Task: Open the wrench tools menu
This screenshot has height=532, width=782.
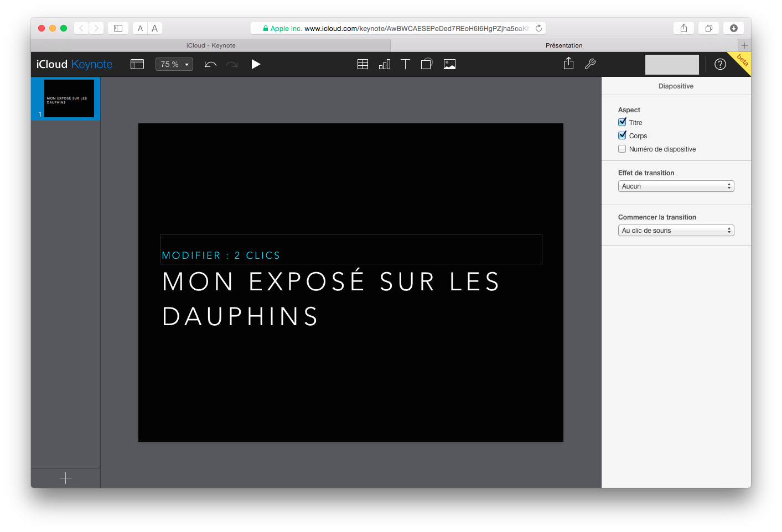Action: point(590,64)
